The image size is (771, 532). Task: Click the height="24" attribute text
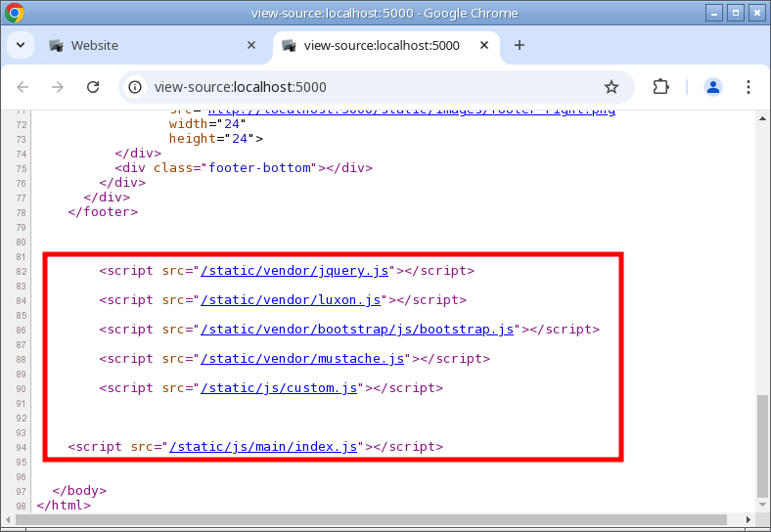click(x=212, y=139)
